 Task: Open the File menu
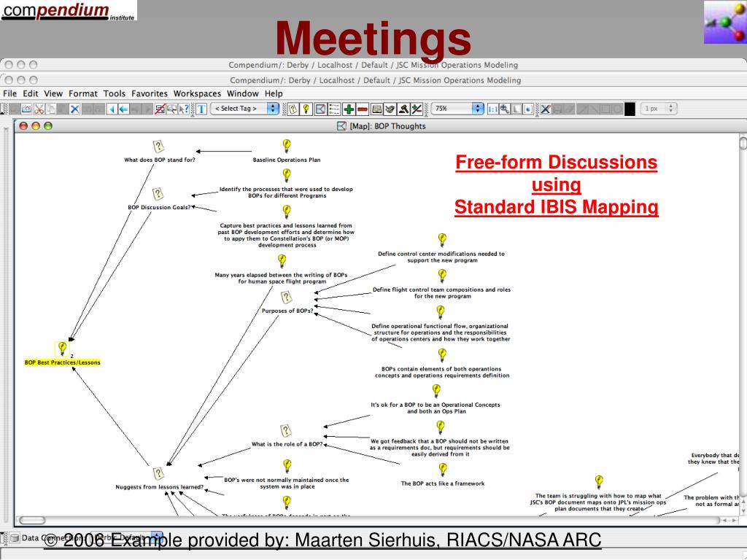(9, 93)
